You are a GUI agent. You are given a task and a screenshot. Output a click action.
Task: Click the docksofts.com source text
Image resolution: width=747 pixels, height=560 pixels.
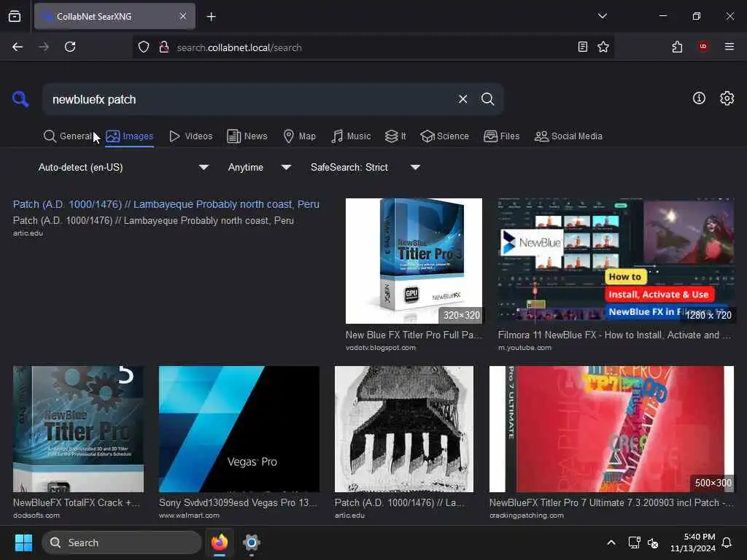[x=36, y=516]
